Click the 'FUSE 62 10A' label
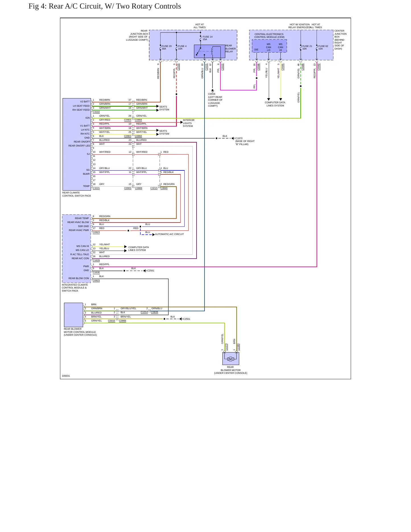The width and height of the screenshot is (411, 532). [323, 48]
